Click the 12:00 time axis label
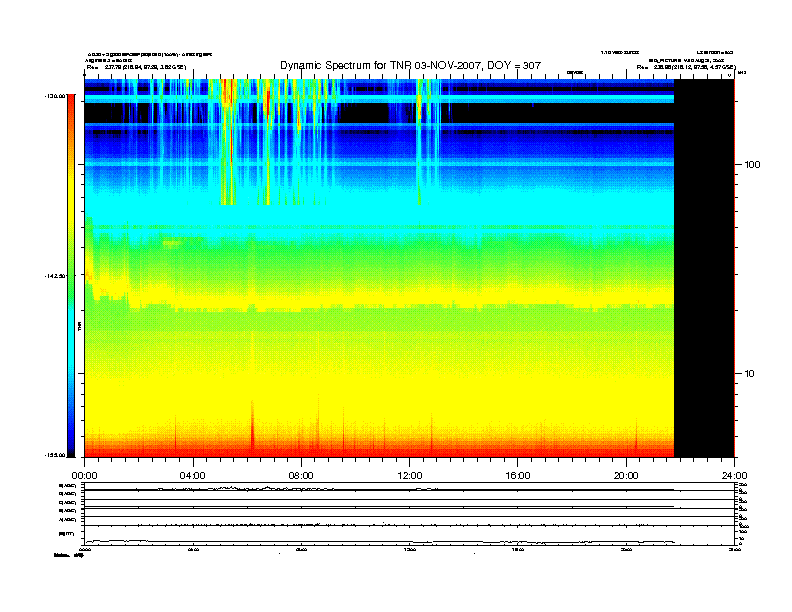Screen dimensions: 792x612 point(410,476)
